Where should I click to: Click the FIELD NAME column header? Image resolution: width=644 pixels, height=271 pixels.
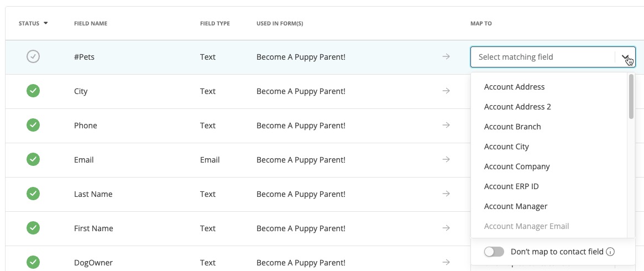click(91, 23)
